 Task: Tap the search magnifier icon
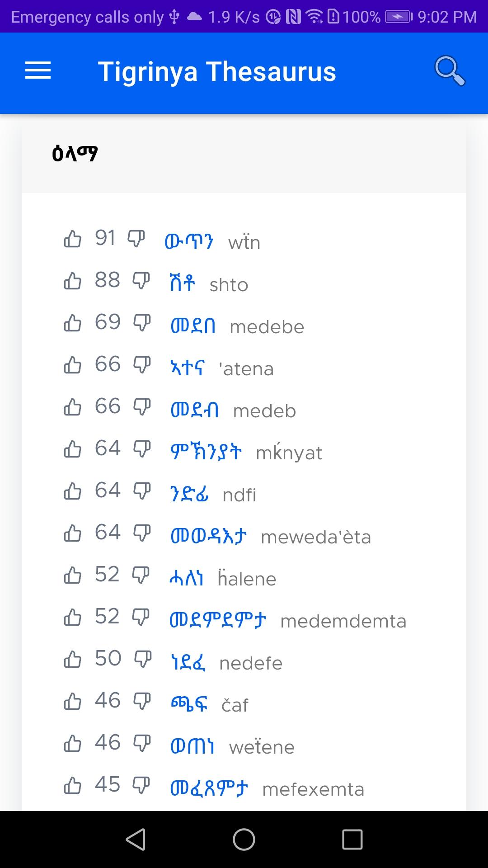click(x=450, y=71)
